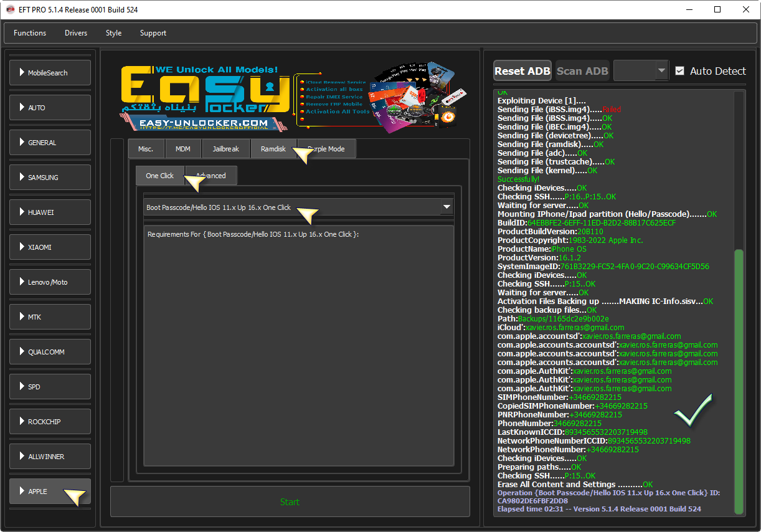This screenshot has width=761, height=532.
Task: Click the "Activation Files Backing up" log line
Action: [x=605, y=301]
